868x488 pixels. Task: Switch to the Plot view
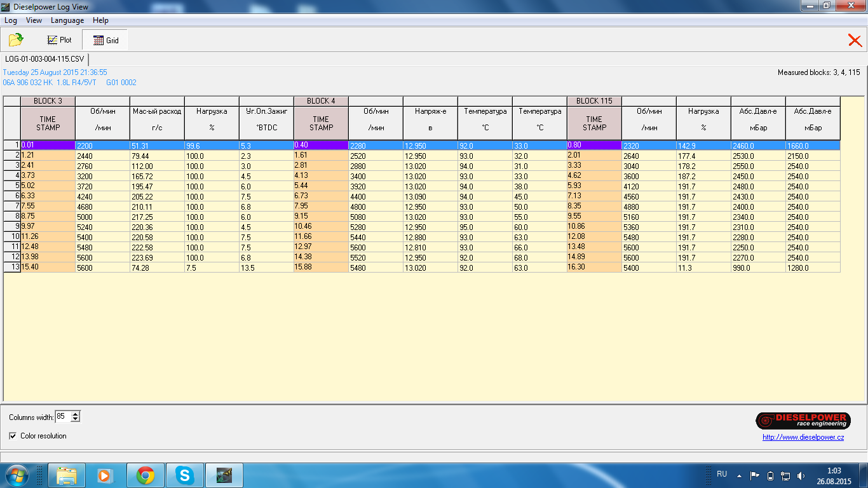click(x=59, y=40)
